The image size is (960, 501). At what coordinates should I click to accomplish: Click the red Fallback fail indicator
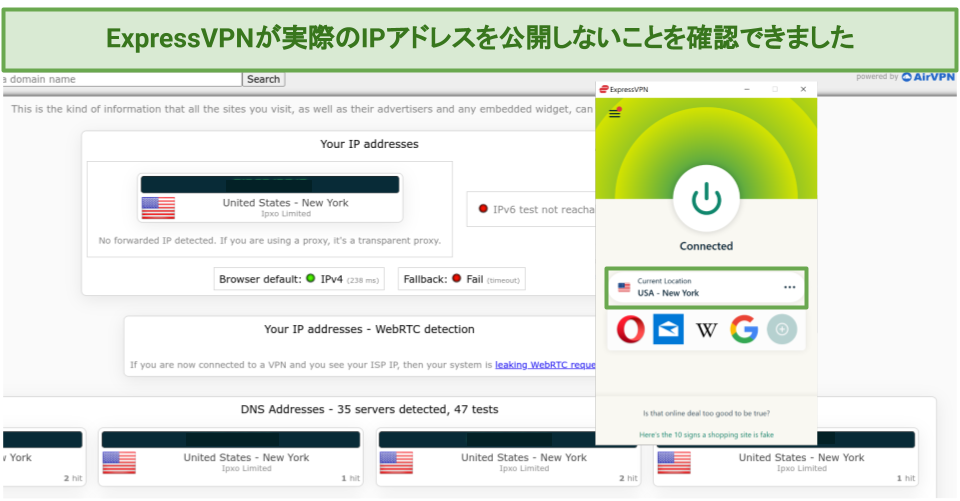click(x=456, y=279)
